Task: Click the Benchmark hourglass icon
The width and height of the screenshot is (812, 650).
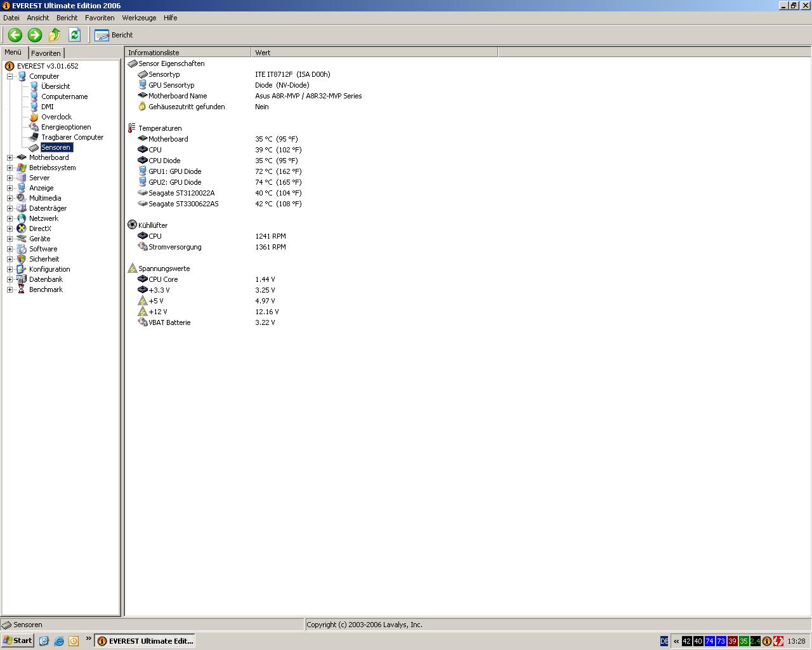Action: [22, 289]
